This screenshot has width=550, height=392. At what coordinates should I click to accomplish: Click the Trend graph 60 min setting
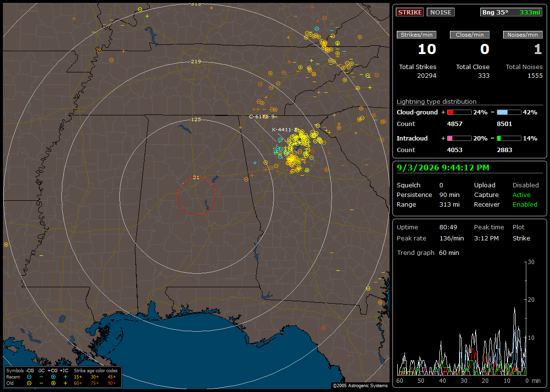449,252
